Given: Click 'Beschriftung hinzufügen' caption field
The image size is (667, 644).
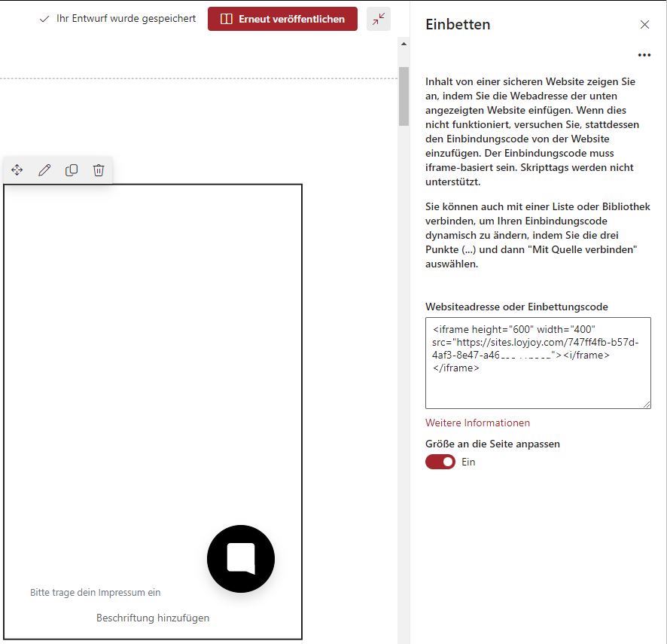Looking at the screenshot, I should click(153, 618).
